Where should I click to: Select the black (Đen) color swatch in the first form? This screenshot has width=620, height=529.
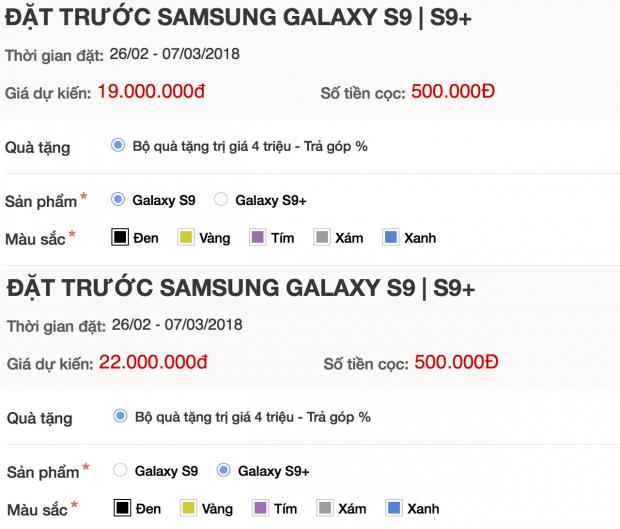click(121, 238)
